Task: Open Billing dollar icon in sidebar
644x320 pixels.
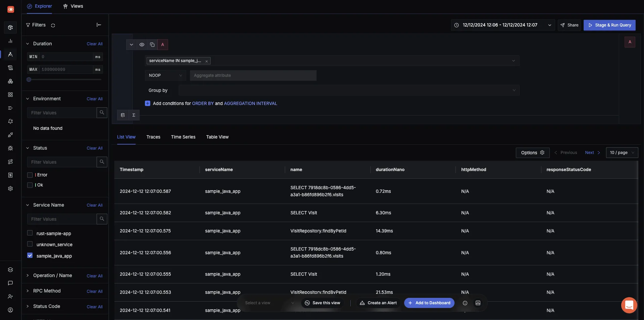Action: [10, 175]
